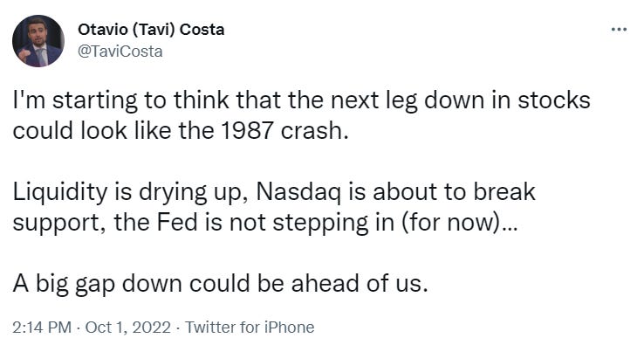Viewport: 644px width, 352px height.
Task: Click the 2:14 PM timestamp
Action: click(x=39, y=328)
